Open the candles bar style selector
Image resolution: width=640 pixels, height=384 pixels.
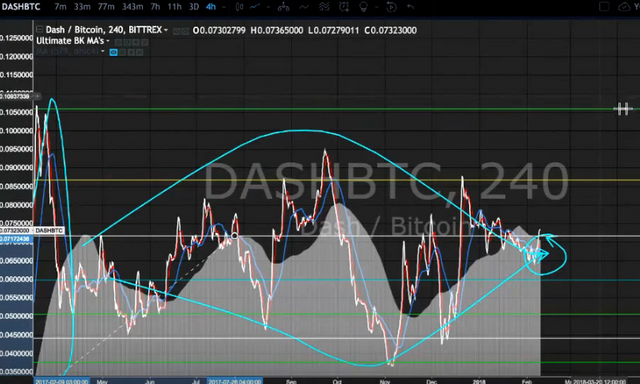coord(240,7)
